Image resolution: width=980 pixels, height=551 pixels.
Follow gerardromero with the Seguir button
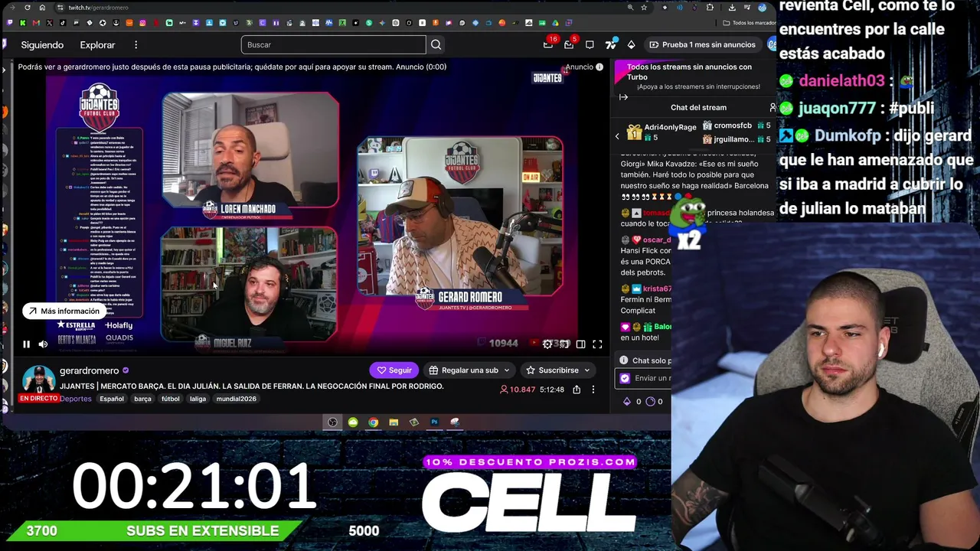[x=394, y=370]
